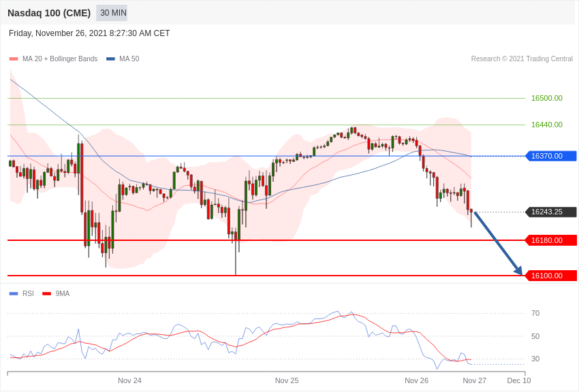Click the 'RSI' legend label
The width and height of the screenshot is (579, 392).
pyautogui.click(x=28, y=294)
